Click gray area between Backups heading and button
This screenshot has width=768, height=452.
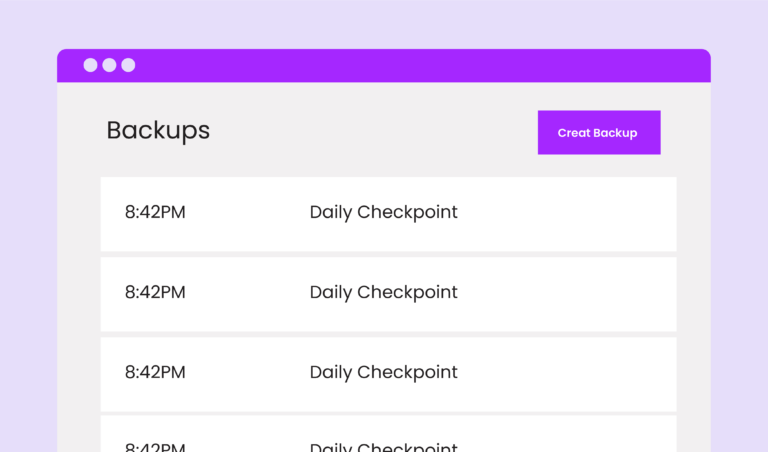pos(372,131)
